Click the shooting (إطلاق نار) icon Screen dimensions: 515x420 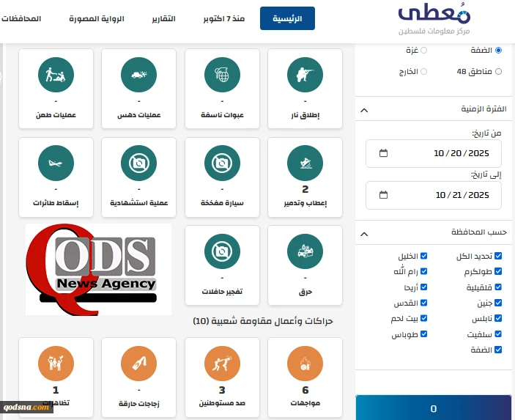(x=305, y=74)
